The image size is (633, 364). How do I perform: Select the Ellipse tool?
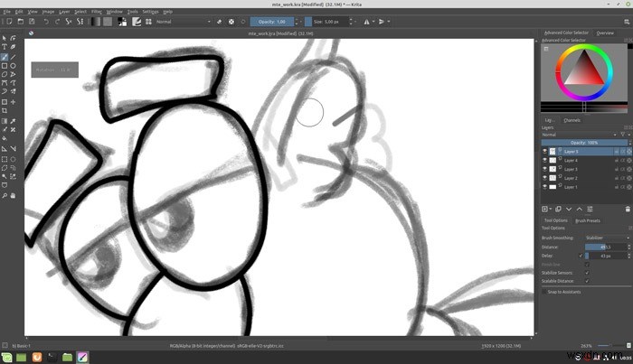coord(14,66)
